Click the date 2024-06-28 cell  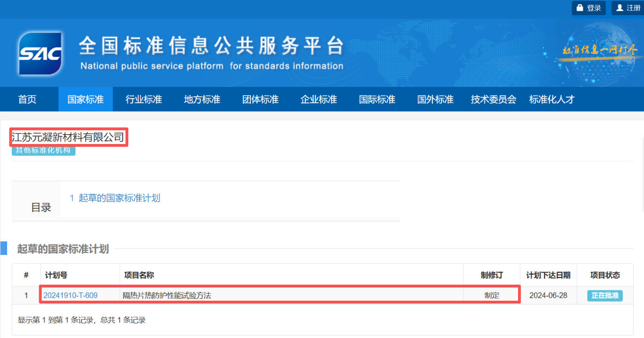tap(548, 296)
